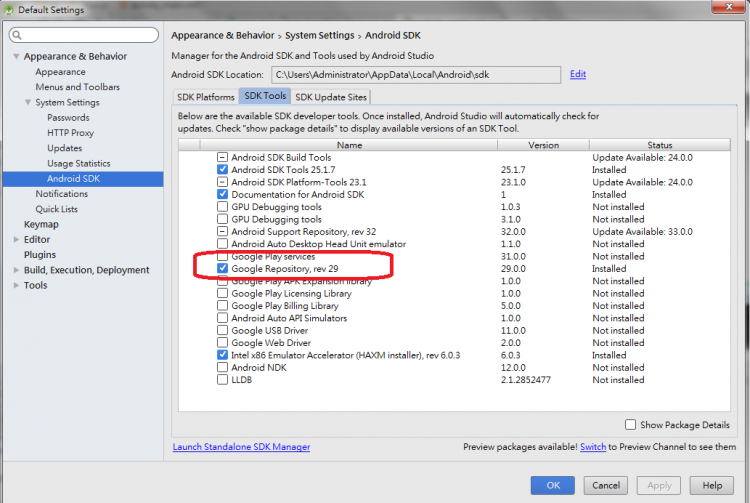Toggle the Show Package Details checkbox
The image size is (750, 503).
(630, 425)
